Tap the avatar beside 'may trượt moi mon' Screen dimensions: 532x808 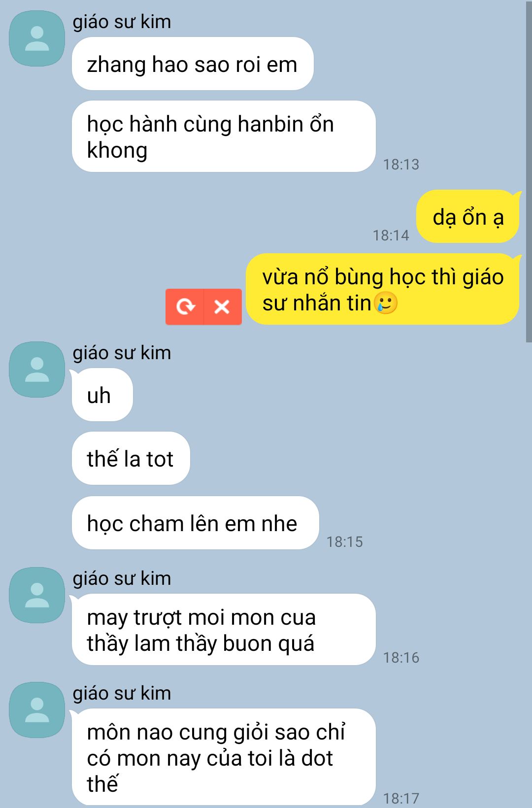pyautogui.click(x=37, y=595)
